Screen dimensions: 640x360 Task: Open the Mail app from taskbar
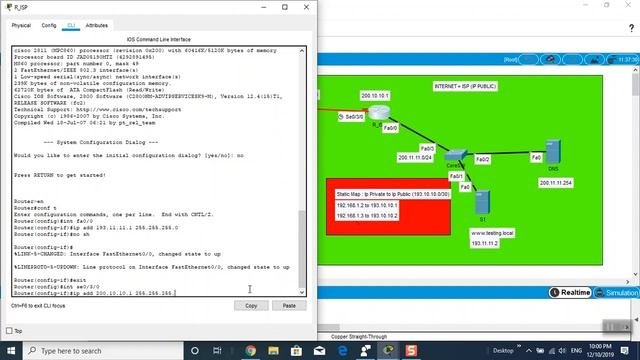(x=319, y=351)
